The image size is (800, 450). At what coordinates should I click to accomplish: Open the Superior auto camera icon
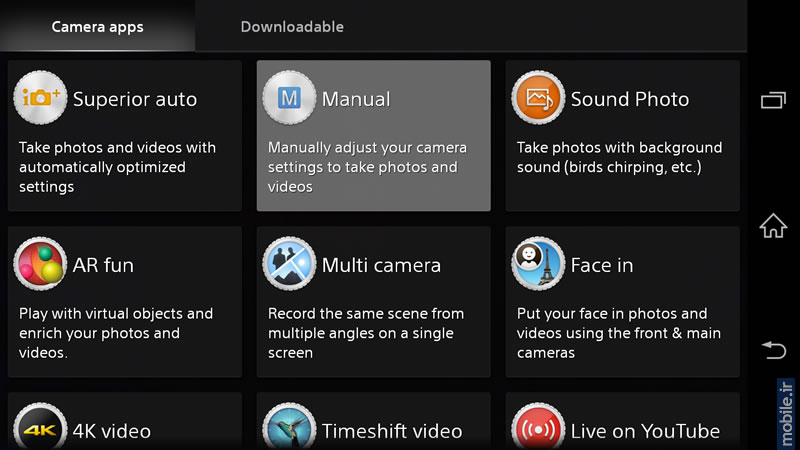tap(40, 97)
